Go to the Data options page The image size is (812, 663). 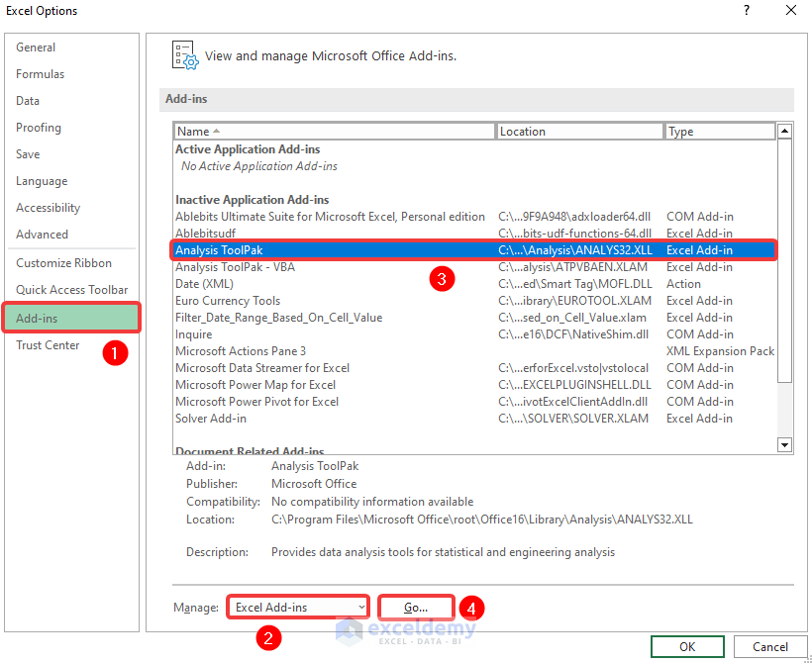pos(28,101)
